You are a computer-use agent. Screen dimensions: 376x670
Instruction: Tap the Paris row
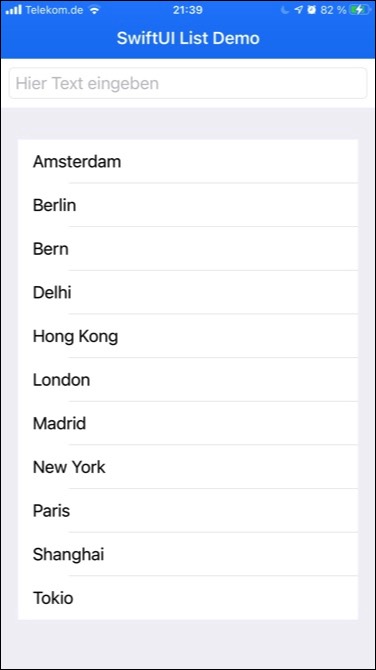[x=188, y=510]
